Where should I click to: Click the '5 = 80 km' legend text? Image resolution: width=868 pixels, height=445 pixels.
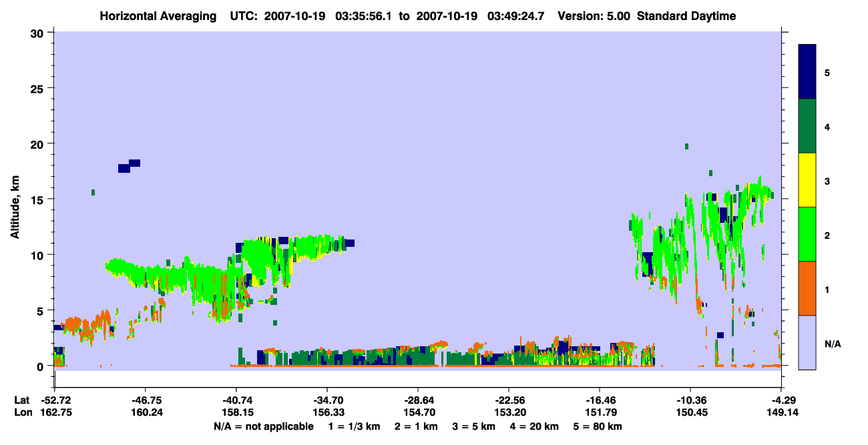(x=598, y=426)
